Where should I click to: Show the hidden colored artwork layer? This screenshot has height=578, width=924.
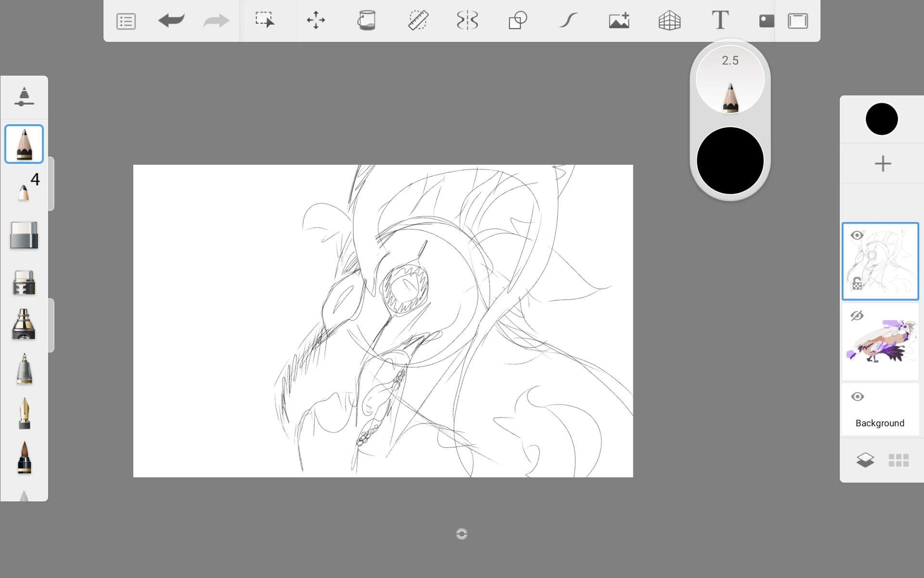[858, 315]
